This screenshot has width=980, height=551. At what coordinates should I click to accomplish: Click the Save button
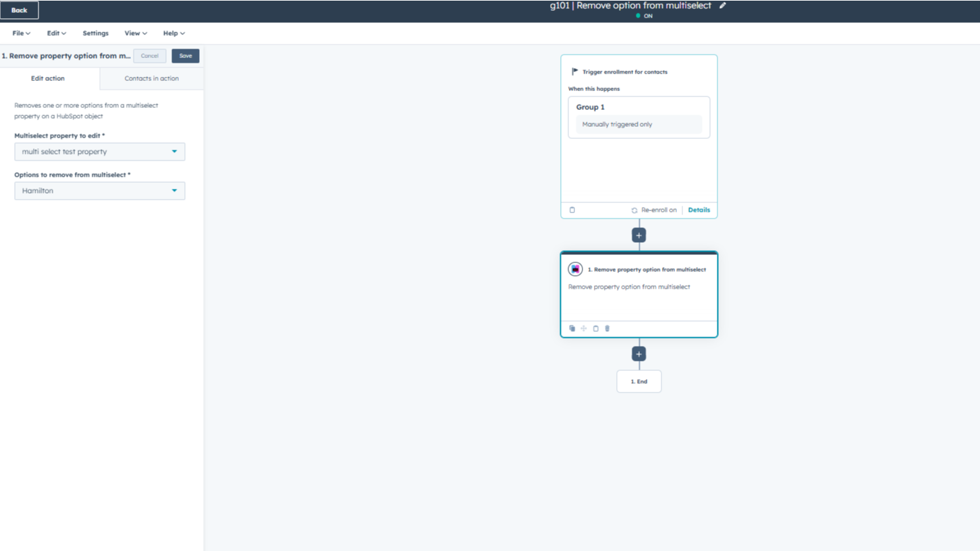(x=186, y=56)
